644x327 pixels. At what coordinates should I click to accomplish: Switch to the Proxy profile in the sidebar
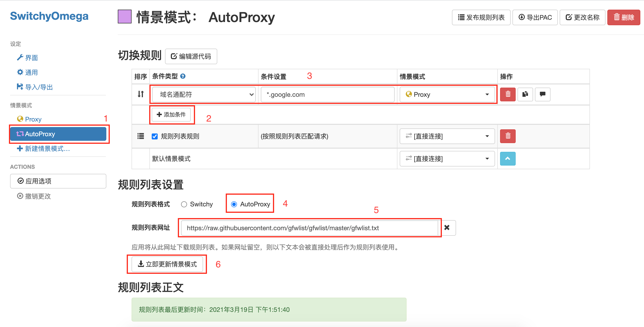[33, 119]
